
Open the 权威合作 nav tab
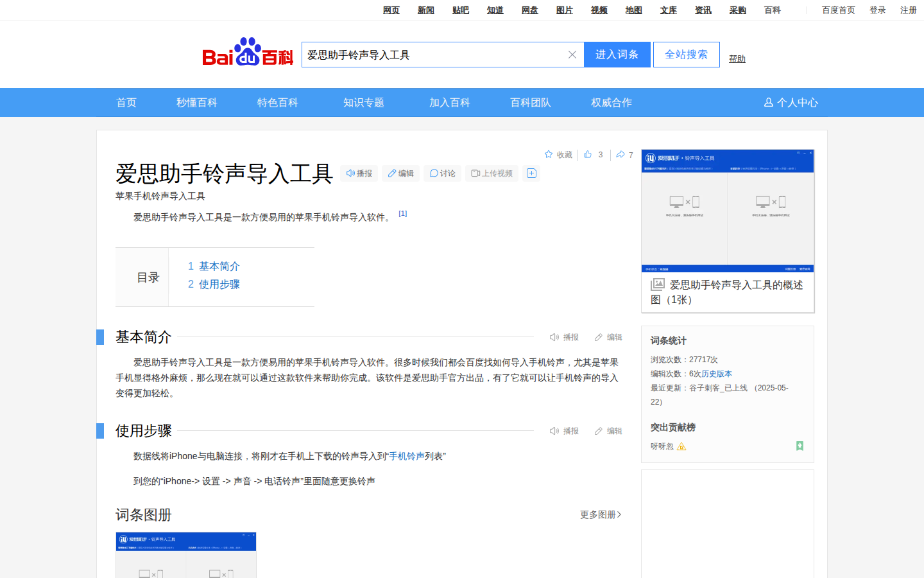coord(612,102)
